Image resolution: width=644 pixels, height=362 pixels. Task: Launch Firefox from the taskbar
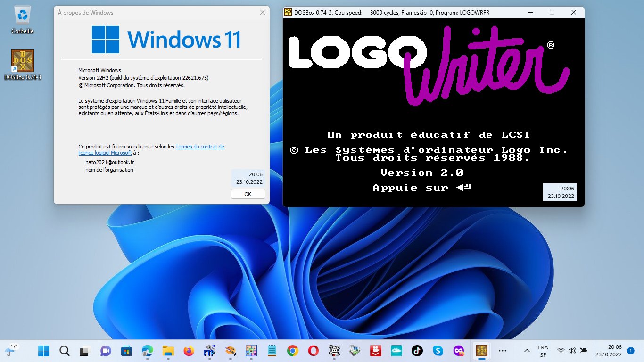click(189, 351)
